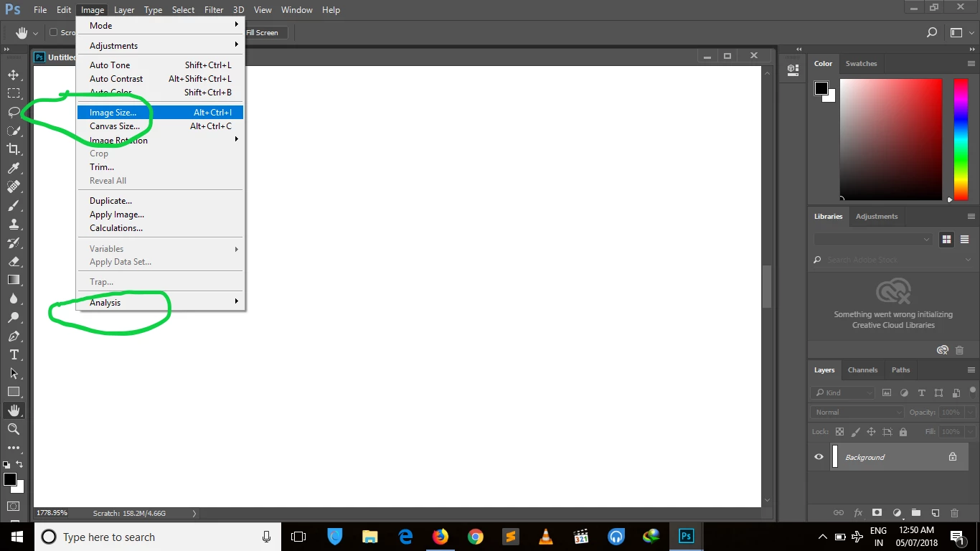
Task: Open the Opacity dropdown arrow
Action: point(971,413)
